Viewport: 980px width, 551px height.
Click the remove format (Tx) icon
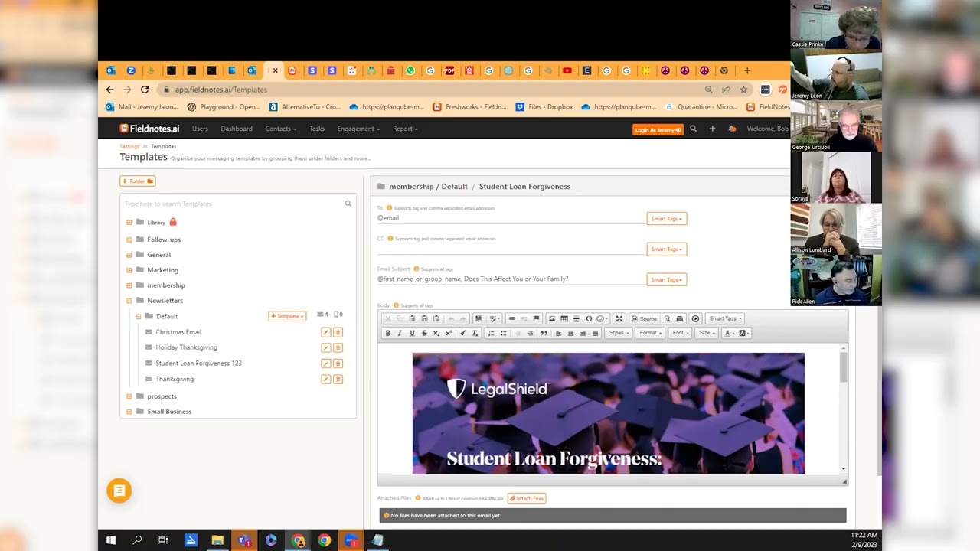tap(475, 333)
